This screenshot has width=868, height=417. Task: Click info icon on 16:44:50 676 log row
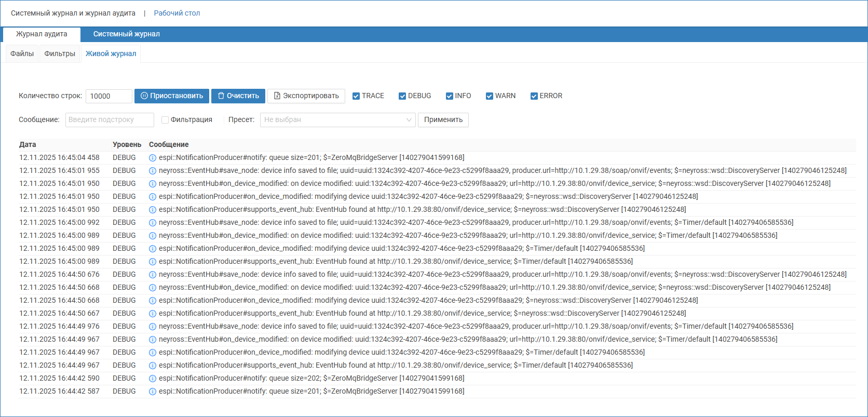153,275
